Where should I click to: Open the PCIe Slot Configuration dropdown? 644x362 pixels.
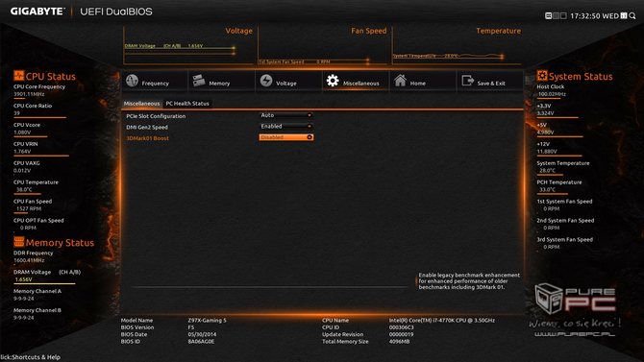point(285,115)
